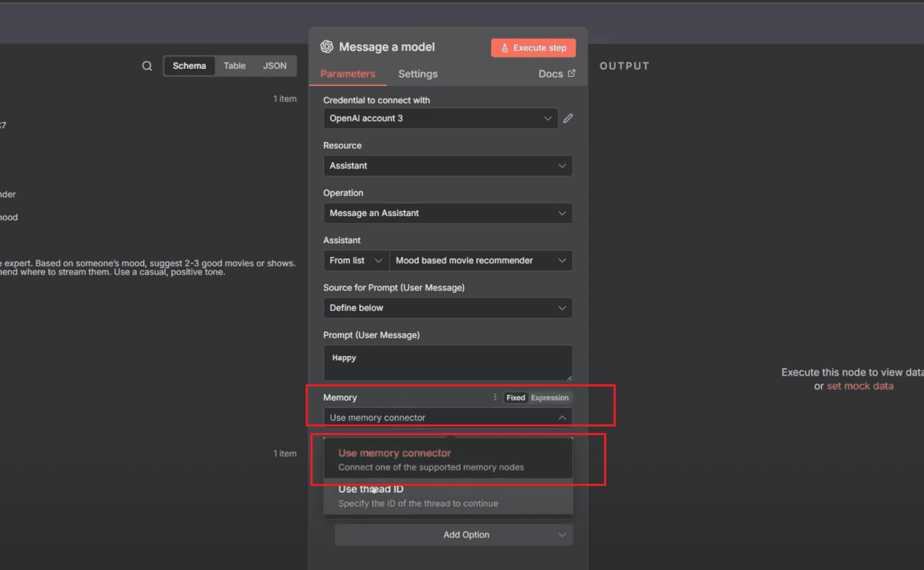Click the flask icon on Execute step
The image size is (924, 570).
(505, 48)
